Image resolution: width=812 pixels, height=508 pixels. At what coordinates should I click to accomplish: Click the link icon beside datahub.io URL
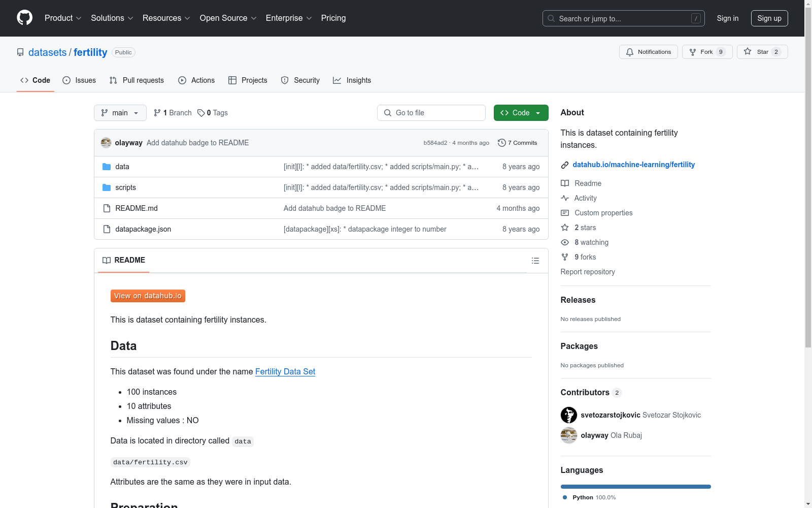(x=565, y=165)
